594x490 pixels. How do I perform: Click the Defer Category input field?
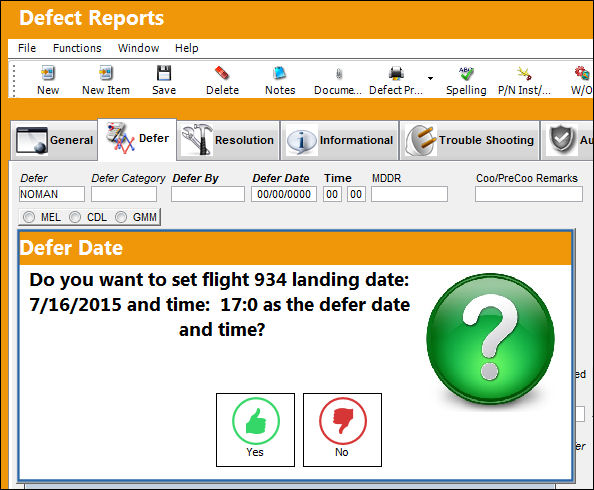(124, 194)
